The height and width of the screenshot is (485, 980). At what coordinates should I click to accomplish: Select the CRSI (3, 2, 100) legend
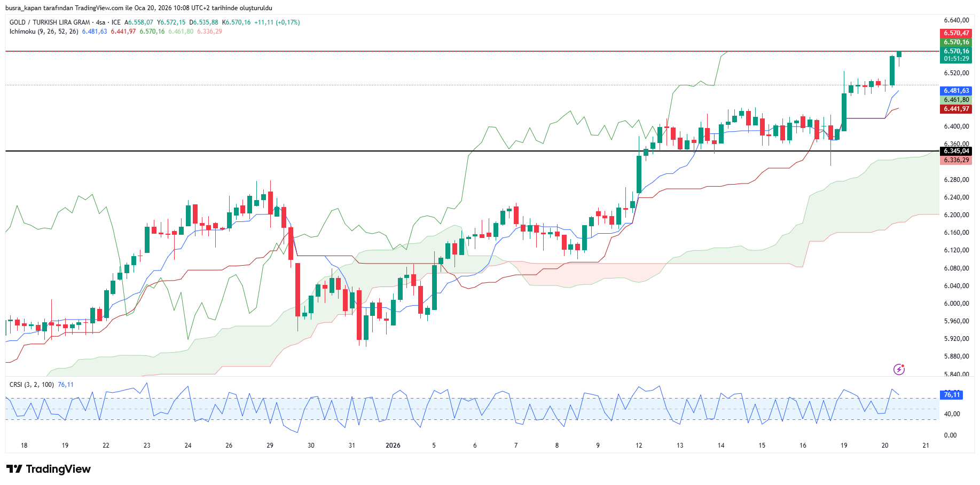click(x=32, y=385)
